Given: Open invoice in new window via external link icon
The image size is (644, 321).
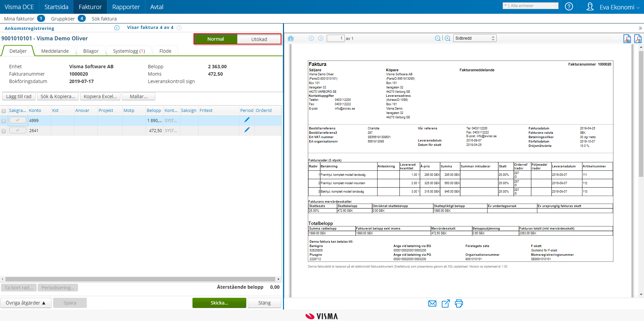Looking at the screenshot, I should pyautogui.click(x=445, y=304).
